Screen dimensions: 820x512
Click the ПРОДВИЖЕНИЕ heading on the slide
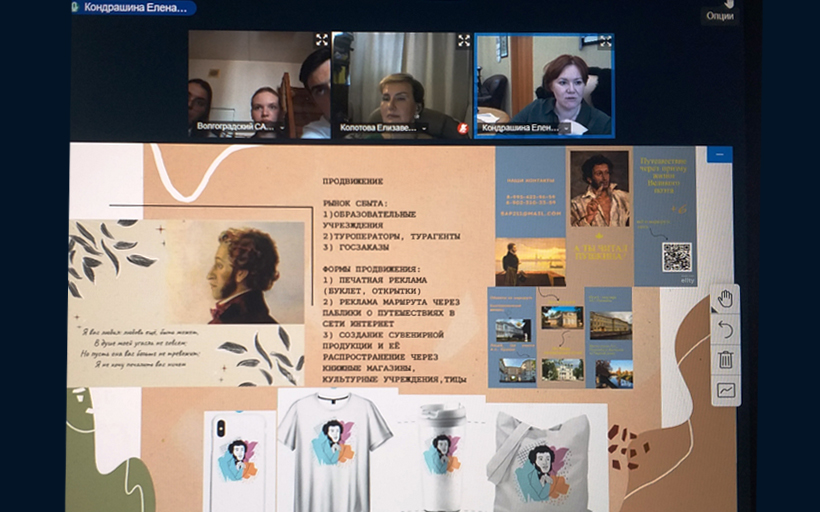[353, 181]
